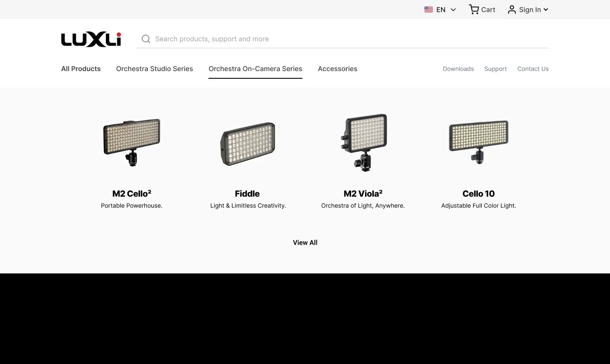Click the M2 Cello² product image

coord(132,143)
